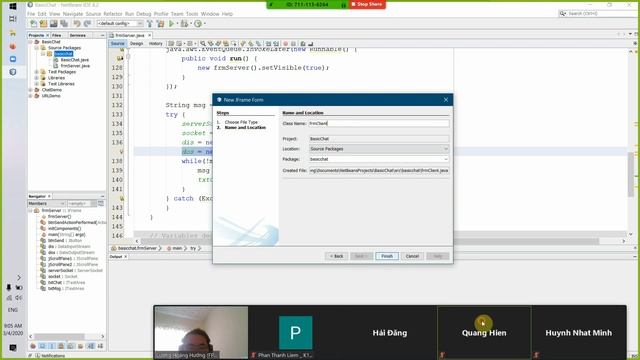Click the New File toolbar icon
Viewport: 640px width, 360px height.
point(33,24)
